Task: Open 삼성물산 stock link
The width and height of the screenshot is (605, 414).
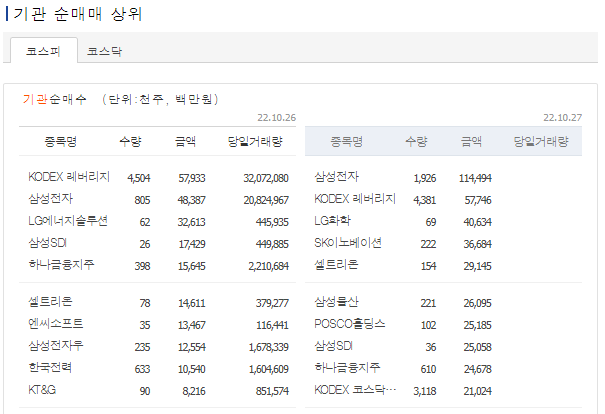Action: (336, 302)
